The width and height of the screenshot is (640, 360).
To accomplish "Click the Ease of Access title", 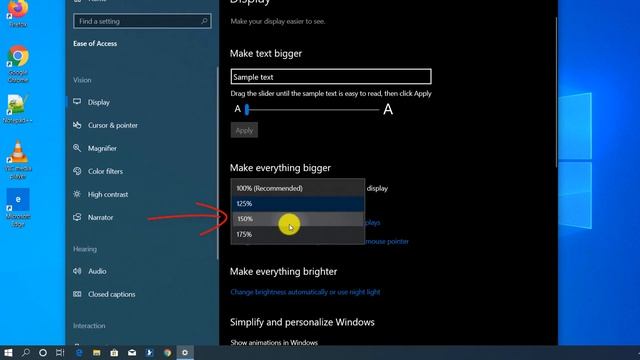I will pyautogui.click(x=95, y=43).
